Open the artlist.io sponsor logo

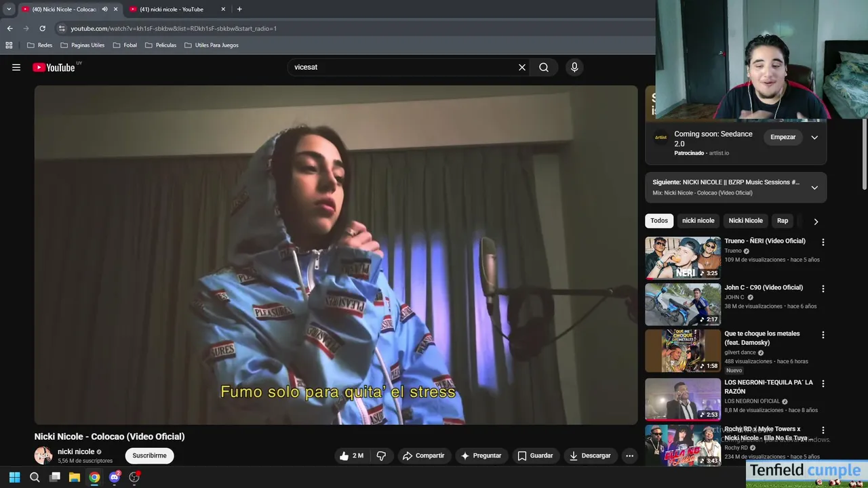pos(660,138)
